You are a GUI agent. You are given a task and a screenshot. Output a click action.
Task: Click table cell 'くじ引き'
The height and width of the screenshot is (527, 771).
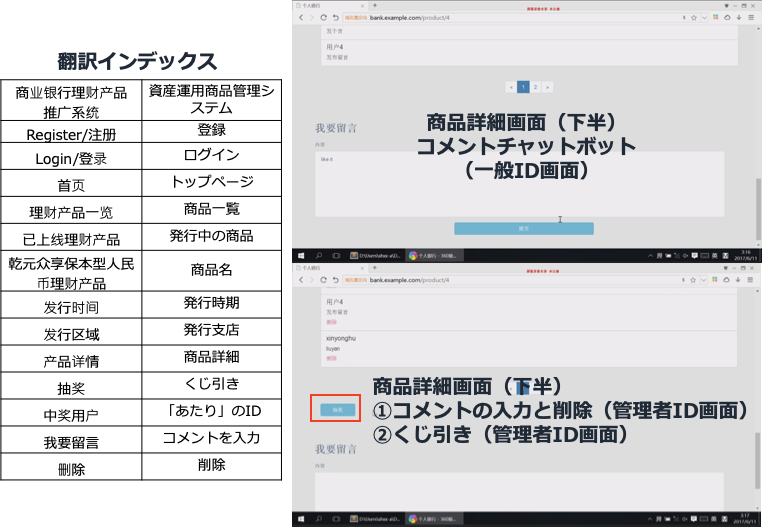[211, 385]
